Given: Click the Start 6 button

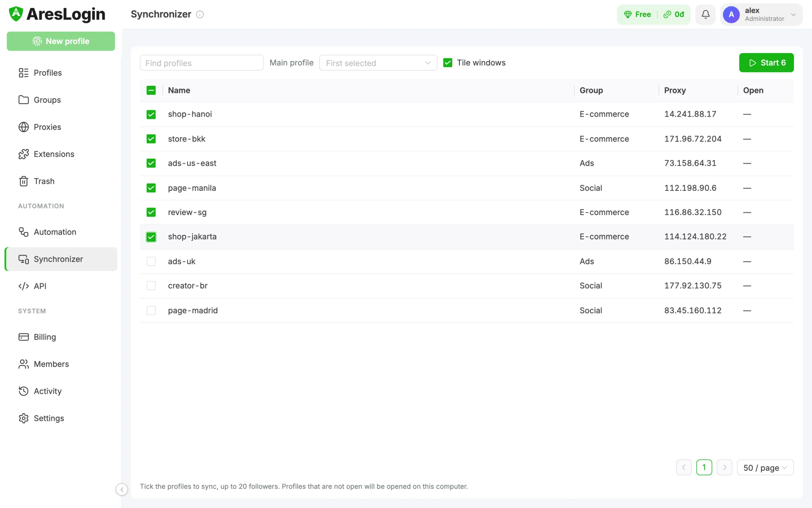Looking at the screenshot, I should pos(766,63).
